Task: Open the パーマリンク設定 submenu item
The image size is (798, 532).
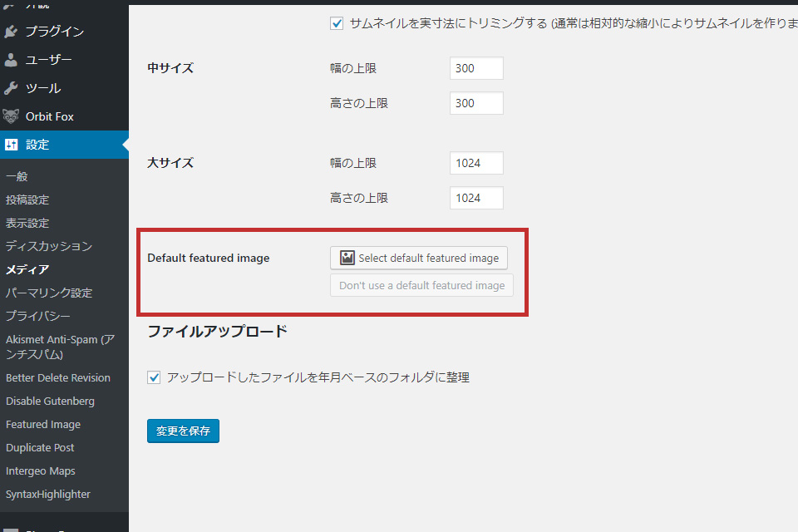Action: 48,293
